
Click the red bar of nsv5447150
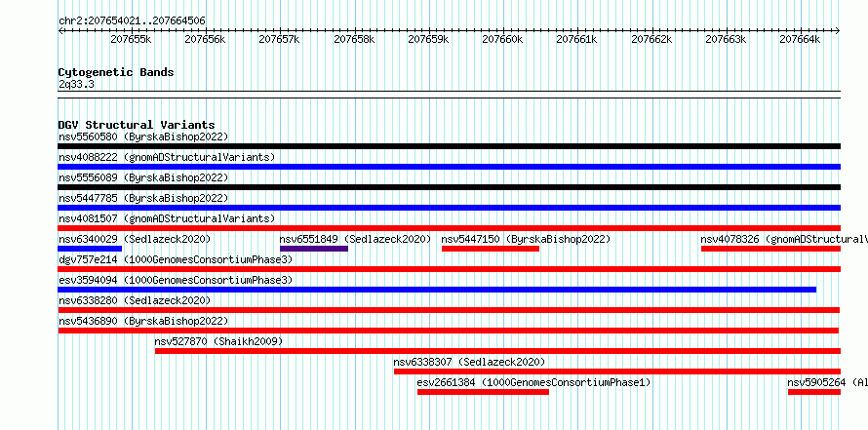(491, 249)
